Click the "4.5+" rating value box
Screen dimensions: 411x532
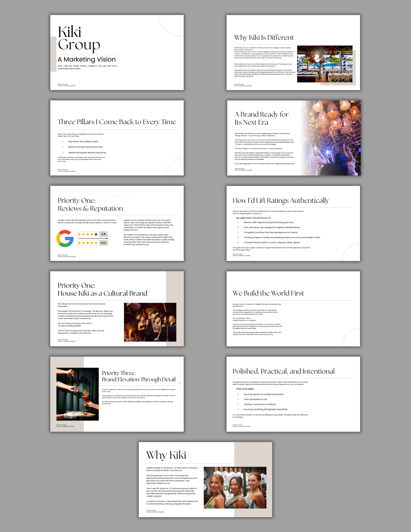click(104, 243)
